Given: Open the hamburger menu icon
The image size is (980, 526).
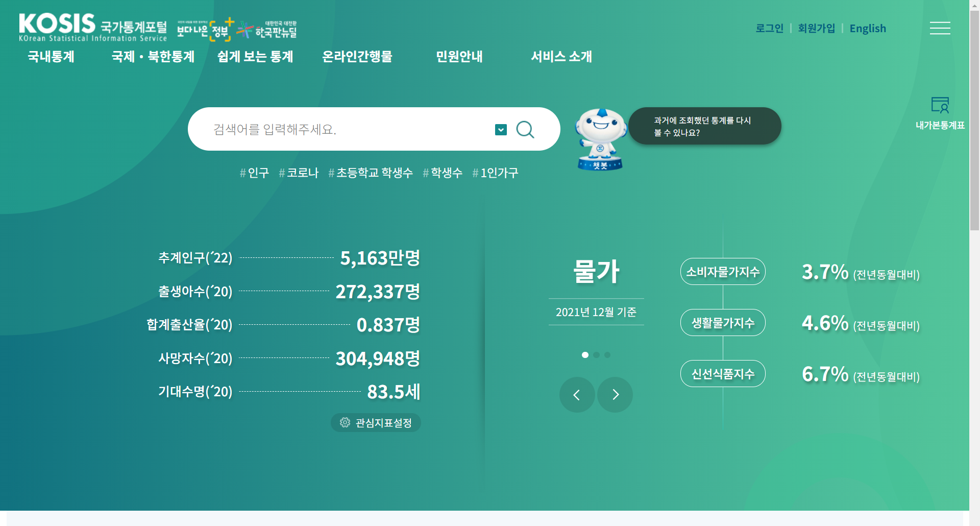Looking at the screenshot, I should click(x=940, y=28).
